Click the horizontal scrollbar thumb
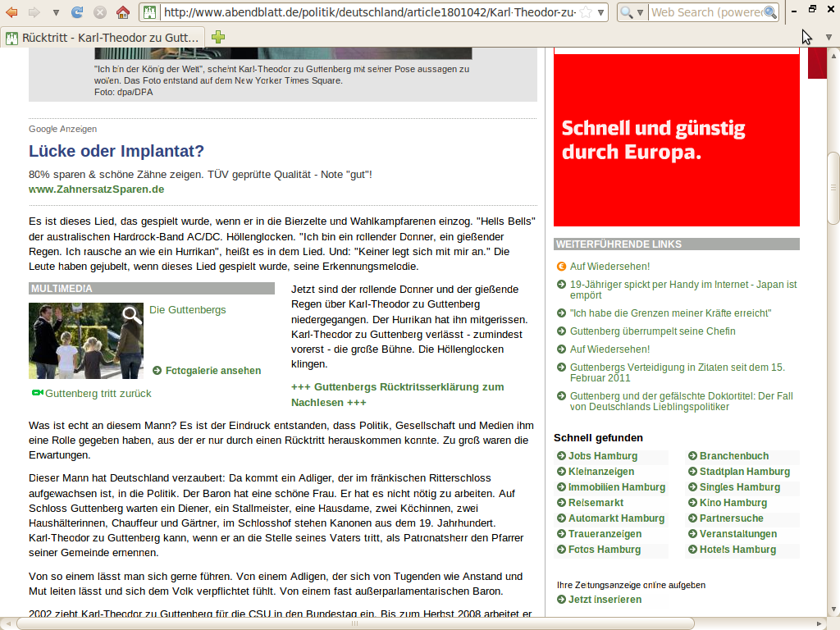 tap(355, 623)
